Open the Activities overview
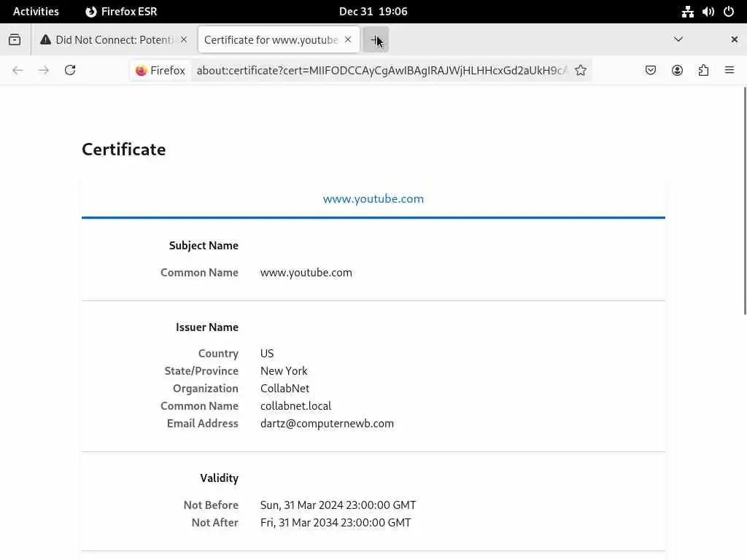 [x=36, y=12]
